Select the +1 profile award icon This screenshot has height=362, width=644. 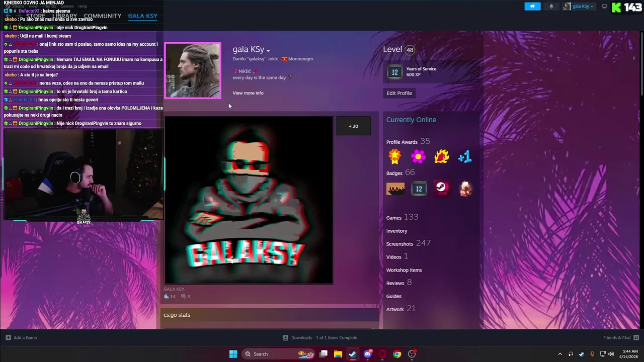click(465, 157)
